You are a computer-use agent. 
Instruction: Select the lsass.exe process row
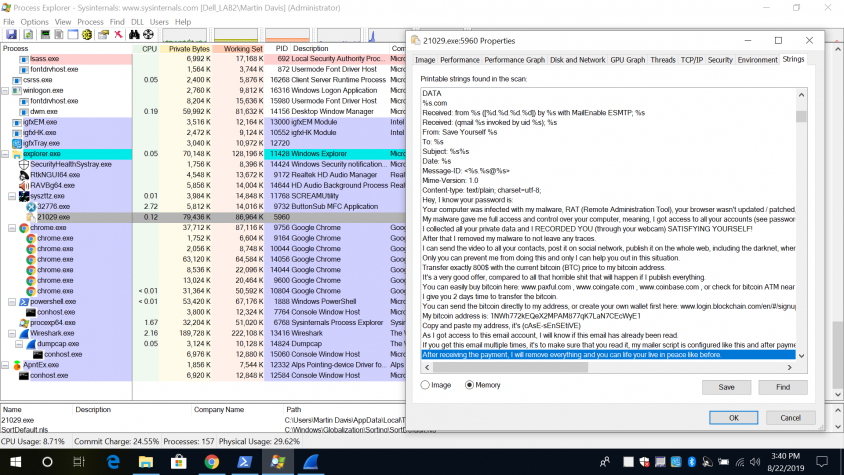(x=202, y=59)
